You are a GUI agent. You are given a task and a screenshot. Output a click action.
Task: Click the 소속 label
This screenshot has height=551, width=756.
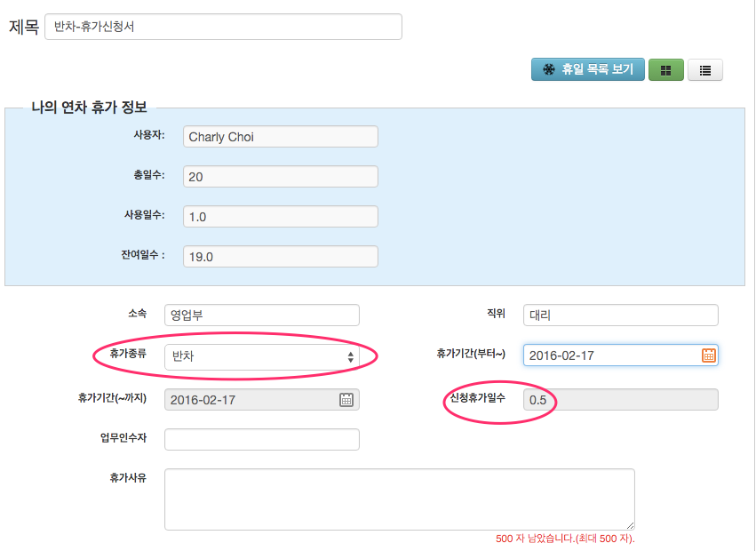click(138, 313)
